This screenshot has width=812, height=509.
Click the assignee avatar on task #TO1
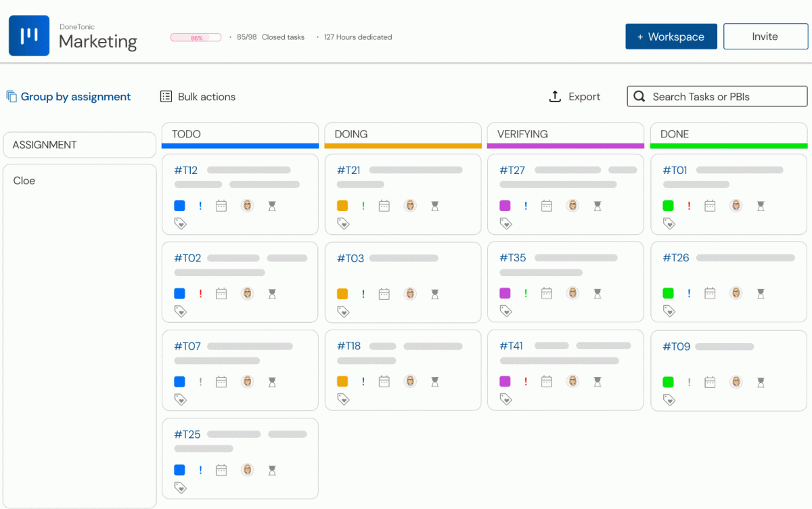coord(736,205)
